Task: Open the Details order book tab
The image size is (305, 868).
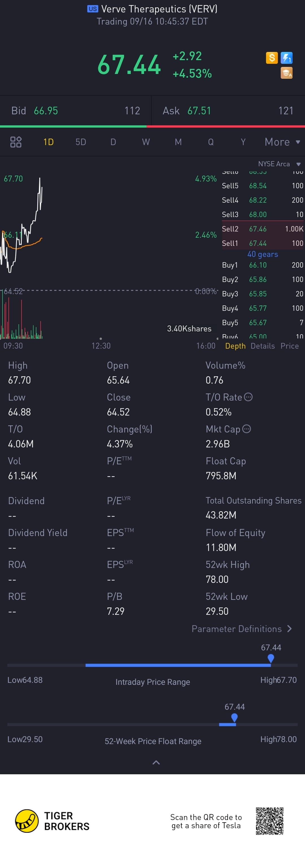Action: pos(263,346)
